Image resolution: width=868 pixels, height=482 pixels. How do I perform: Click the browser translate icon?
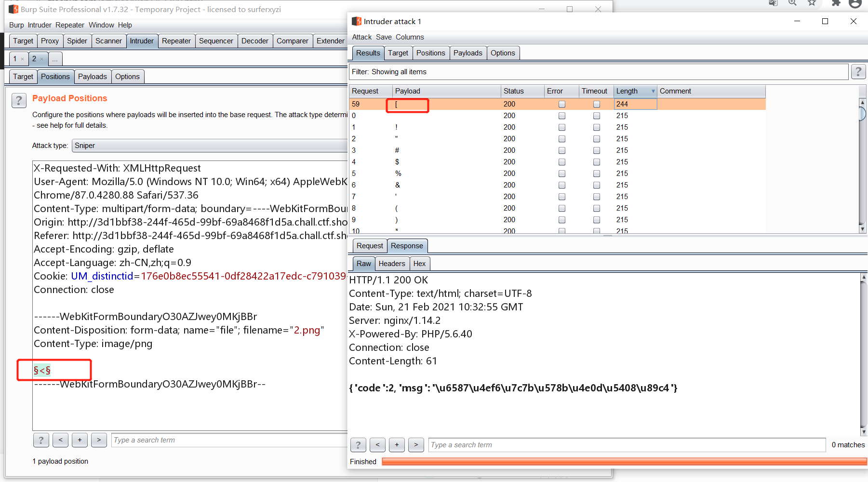[773, 3]
